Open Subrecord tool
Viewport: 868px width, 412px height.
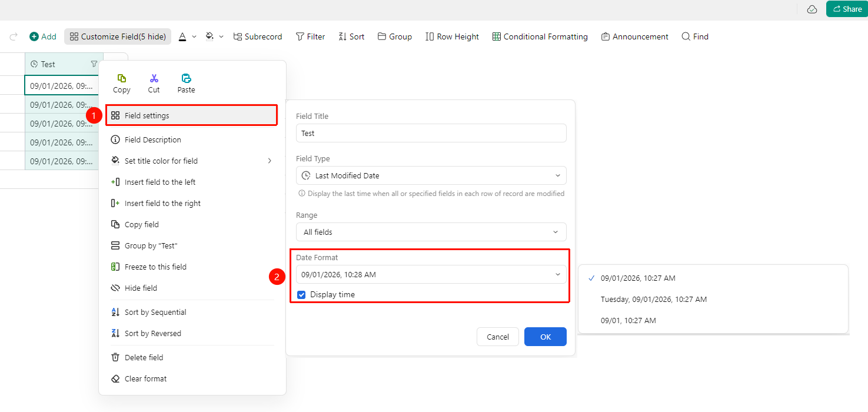coord(258,36)
